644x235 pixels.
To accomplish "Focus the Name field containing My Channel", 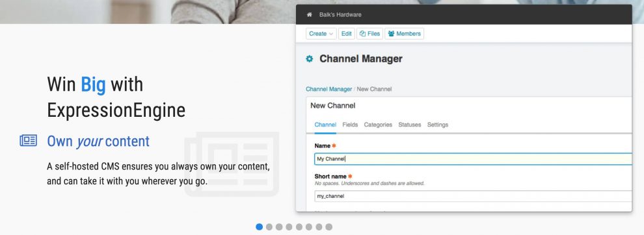I will pos(473,158).
